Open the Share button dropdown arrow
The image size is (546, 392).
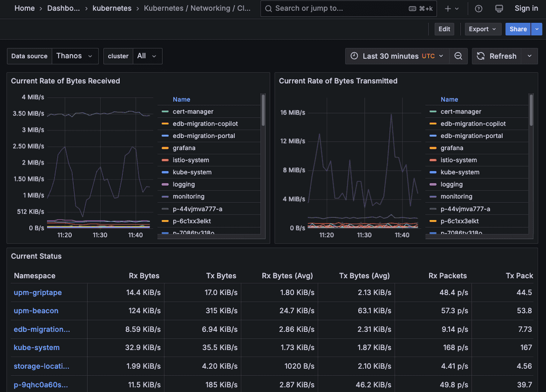(x=536, y=29)
